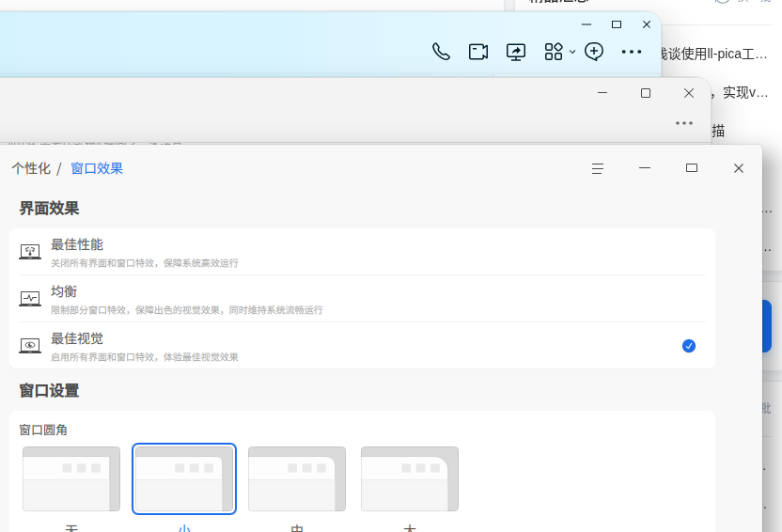Click the 窗口圆角 label

tap(43, 430)
